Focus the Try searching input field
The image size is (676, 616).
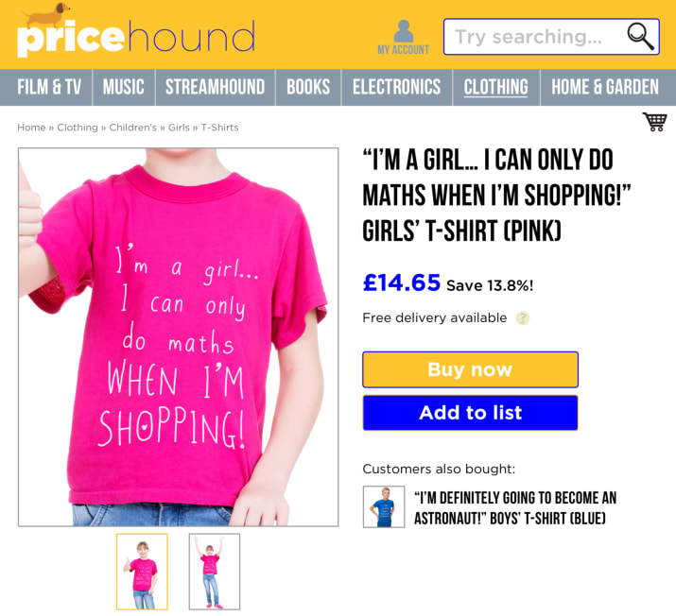534,37
